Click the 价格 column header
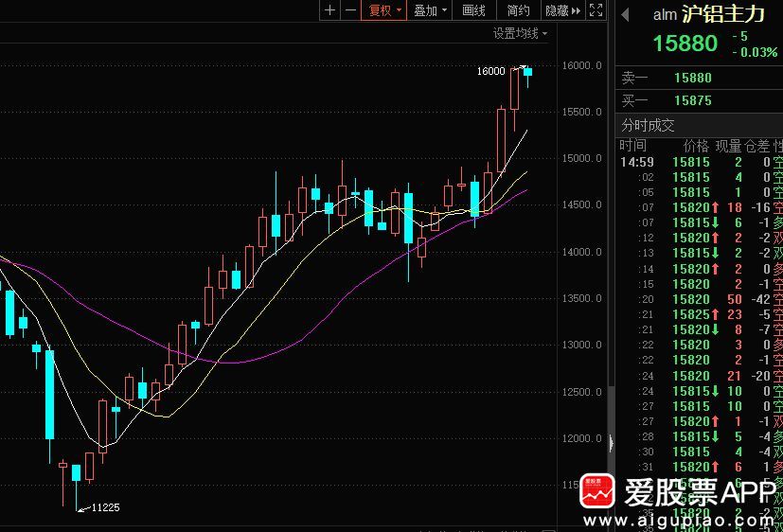 [696, 146]
